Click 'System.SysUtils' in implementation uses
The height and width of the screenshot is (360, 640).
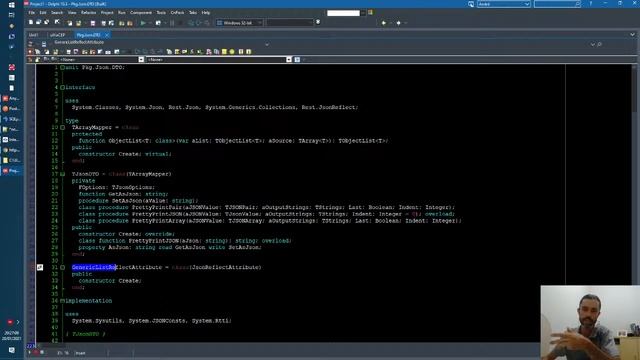(97, 321)
